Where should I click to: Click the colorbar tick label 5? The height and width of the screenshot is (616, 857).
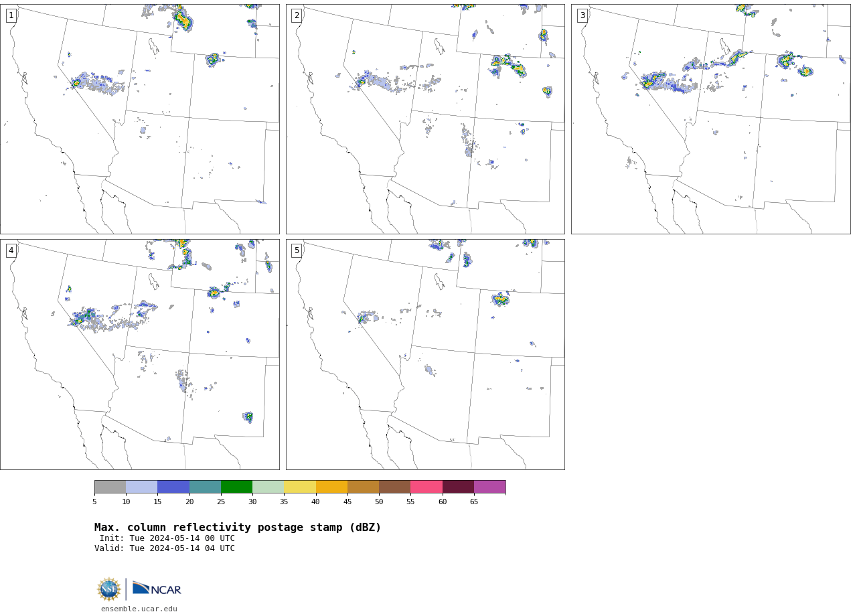click(94, 502)
